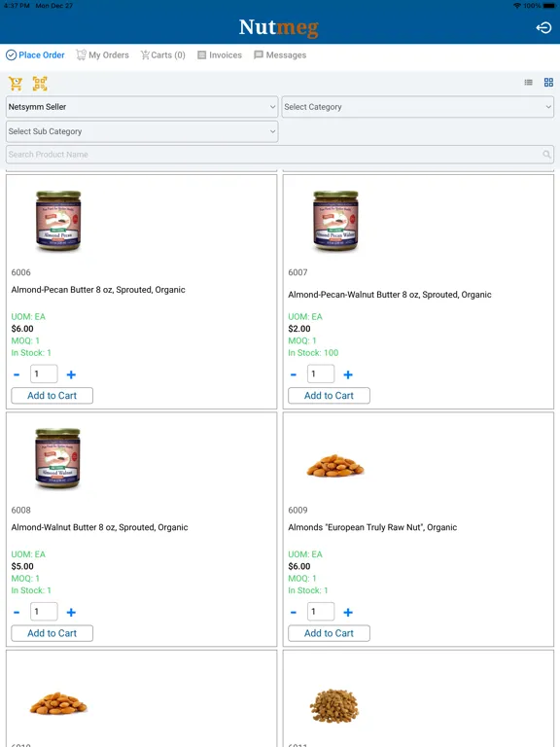560x747 pixels.
Task: Click quantity field for item 6007
Action: 321,373
